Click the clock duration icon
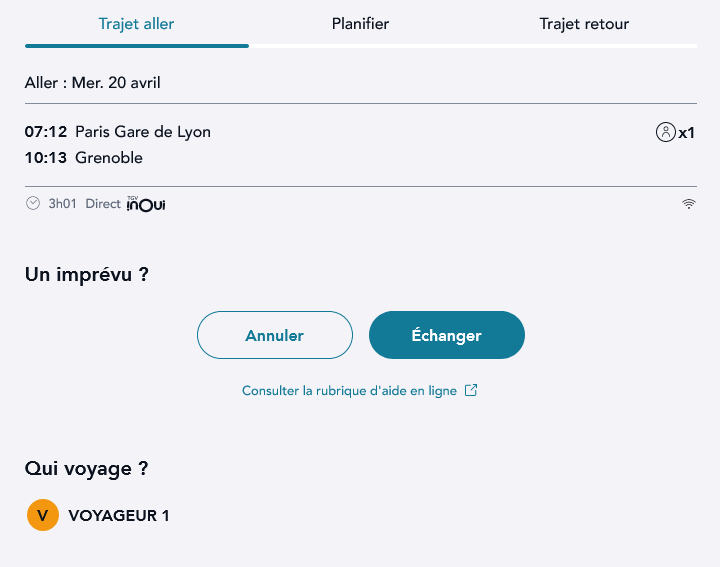Screen dimensions: 720x567 click(x=33, y=204)
